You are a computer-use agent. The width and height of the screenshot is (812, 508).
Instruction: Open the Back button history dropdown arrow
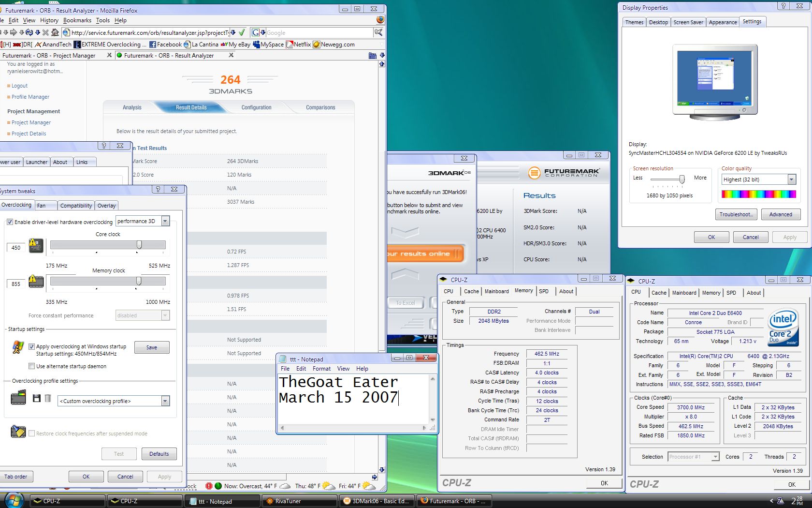pos(6,32)
